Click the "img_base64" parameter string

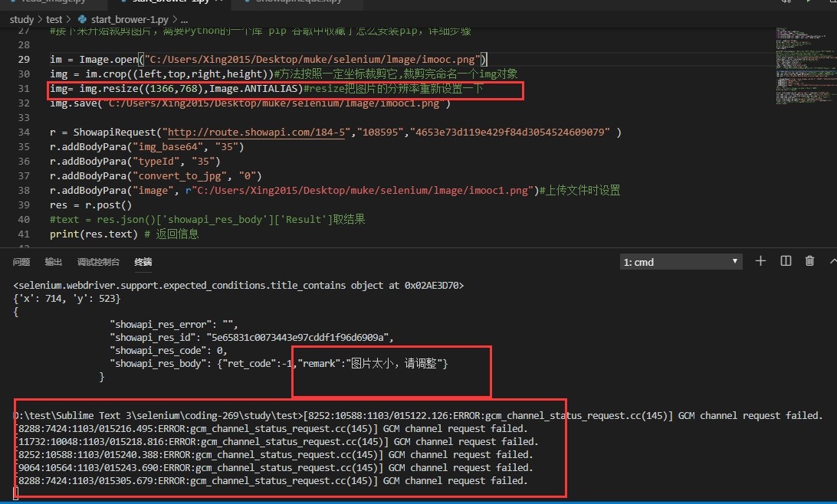point(168,146)
